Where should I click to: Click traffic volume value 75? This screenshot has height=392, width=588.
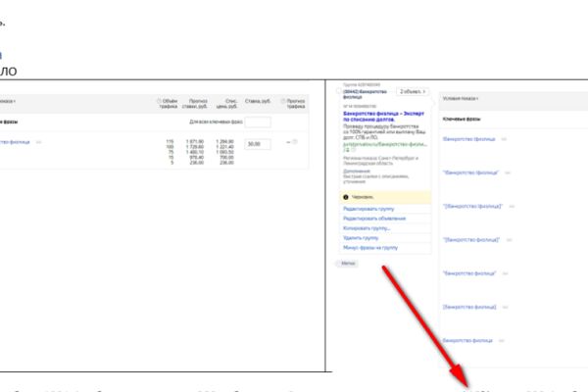171,152
